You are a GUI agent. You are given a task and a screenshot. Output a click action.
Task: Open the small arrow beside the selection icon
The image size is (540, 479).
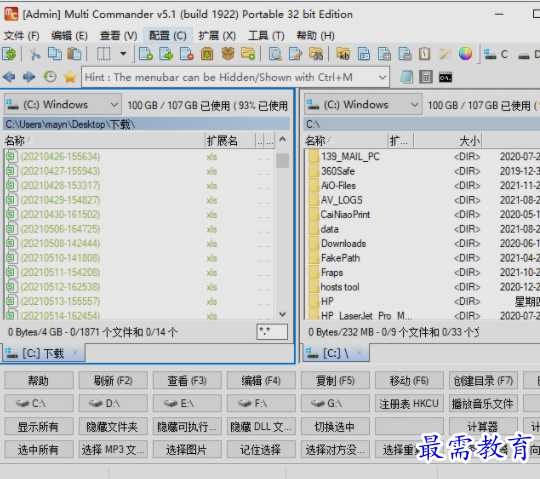point(123,54)
